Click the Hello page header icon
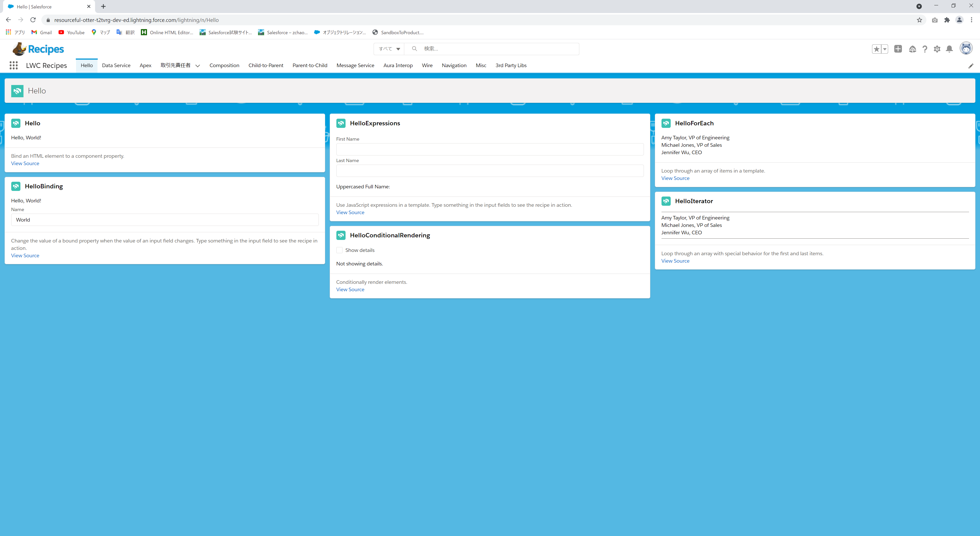The width and height of the screenshot is (980, 536). (18, 91)
